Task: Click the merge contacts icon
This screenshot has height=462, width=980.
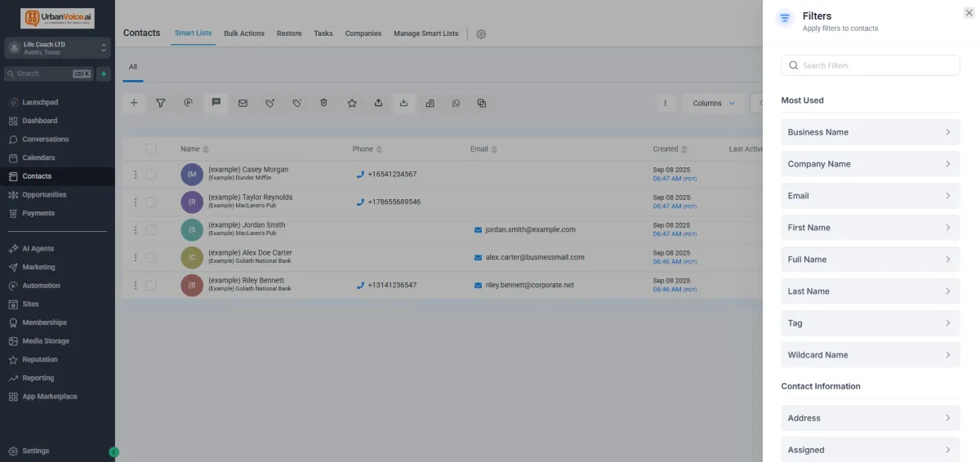Action: click(x=482, y=103)
